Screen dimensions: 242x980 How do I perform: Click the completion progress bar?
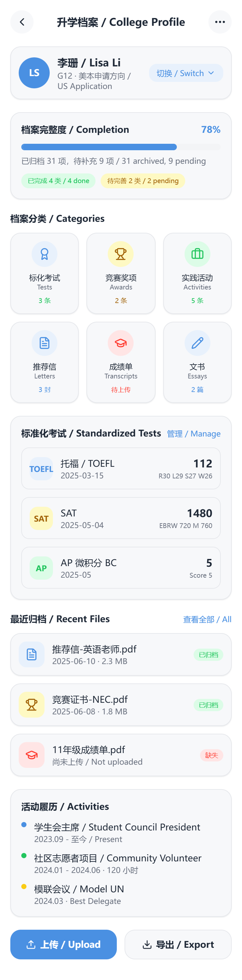121,147
